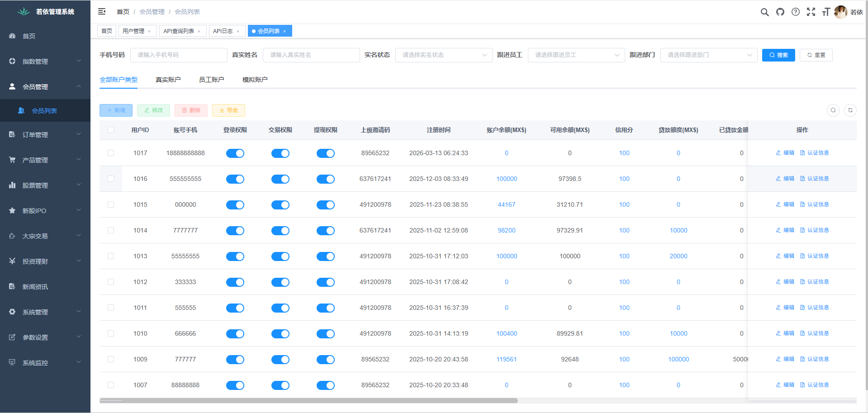Toggle login permission for user 1017
This screenshot has width=868, height=413.
pyautogui.click(x=235, y=153)
